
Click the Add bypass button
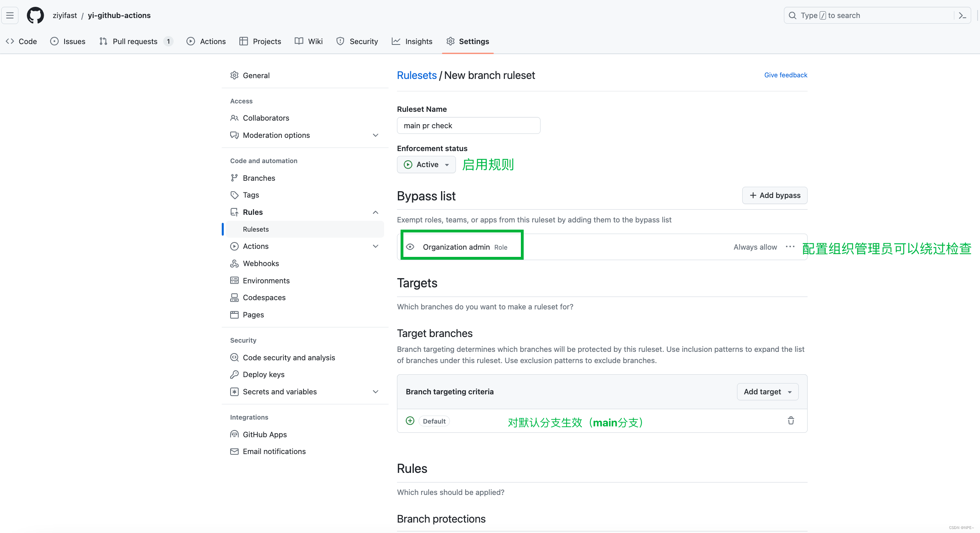pos(775,196)
